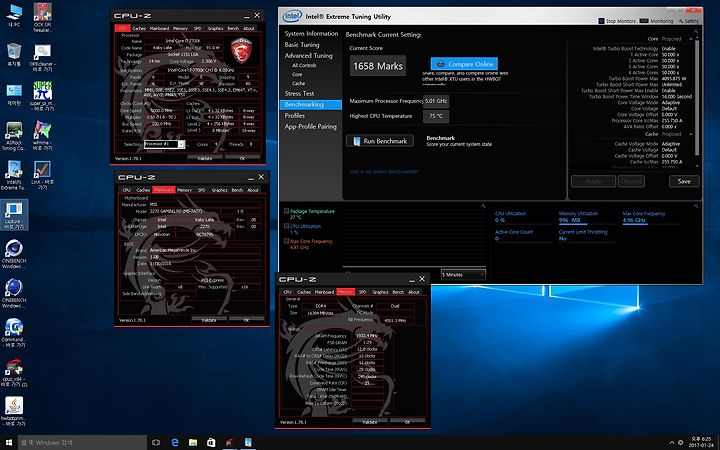This screenshot has width=720, height=450.
Task: Open the Command shortcut desktop icon
Action: pos(14,333)
